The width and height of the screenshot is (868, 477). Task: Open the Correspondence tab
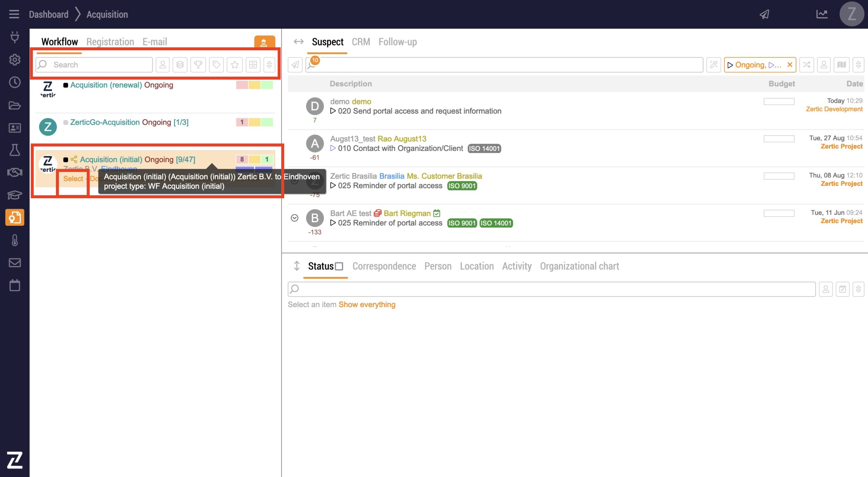point(384,266)
